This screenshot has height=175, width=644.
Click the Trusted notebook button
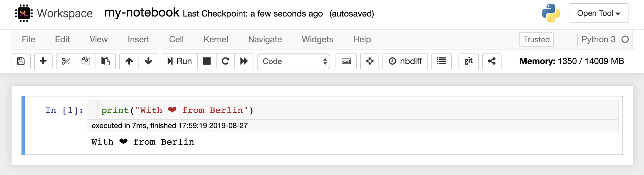pyautogui.click(x=536, y=40)
